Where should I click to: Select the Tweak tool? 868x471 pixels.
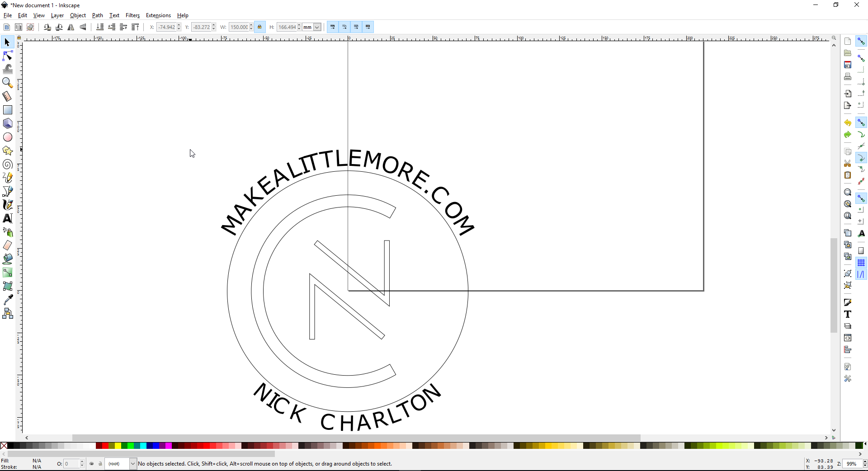(7, 69)
